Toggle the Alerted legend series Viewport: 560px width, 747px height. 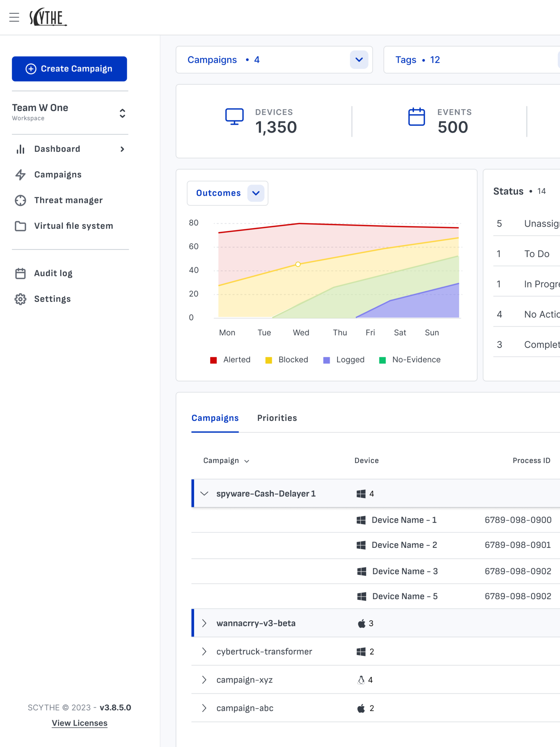pyautogui.click(x=230, y=360)
